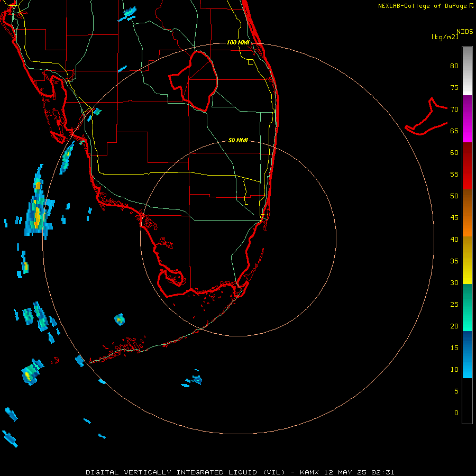The width and height of the screenshot is (476, 476).
Task: Pick the blue segment of the color bar
Action: tap(467, 354)
